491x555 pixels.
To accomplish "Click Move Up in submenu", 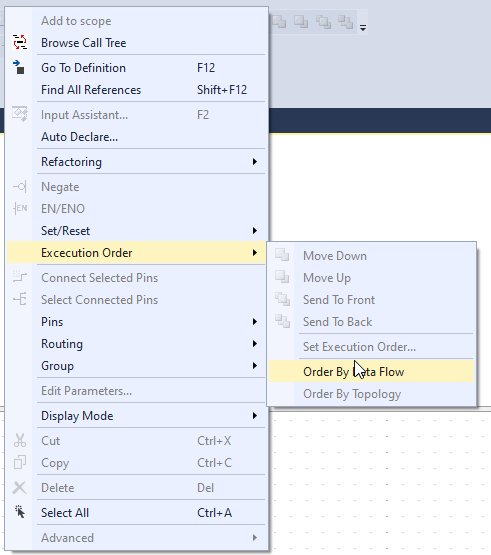I will pyautogui.click(x=372, y=278).
